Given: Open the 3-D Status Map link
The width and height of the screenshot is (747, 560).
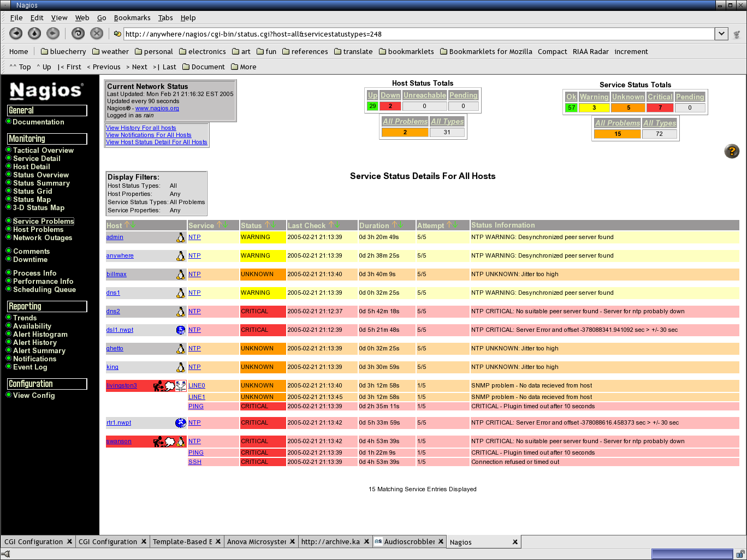Looking at the screenshot, I should coord(39,207).
